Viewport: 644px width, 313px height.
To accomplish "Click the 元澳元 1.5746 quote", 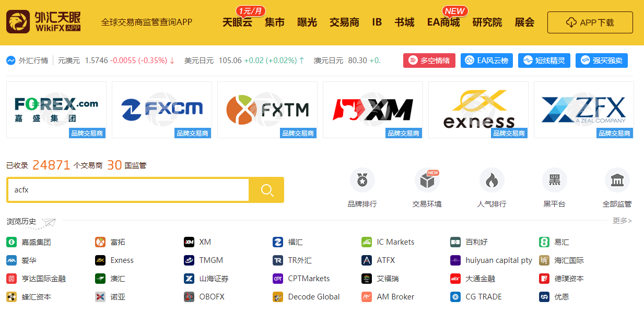I will tap(116, 61).
